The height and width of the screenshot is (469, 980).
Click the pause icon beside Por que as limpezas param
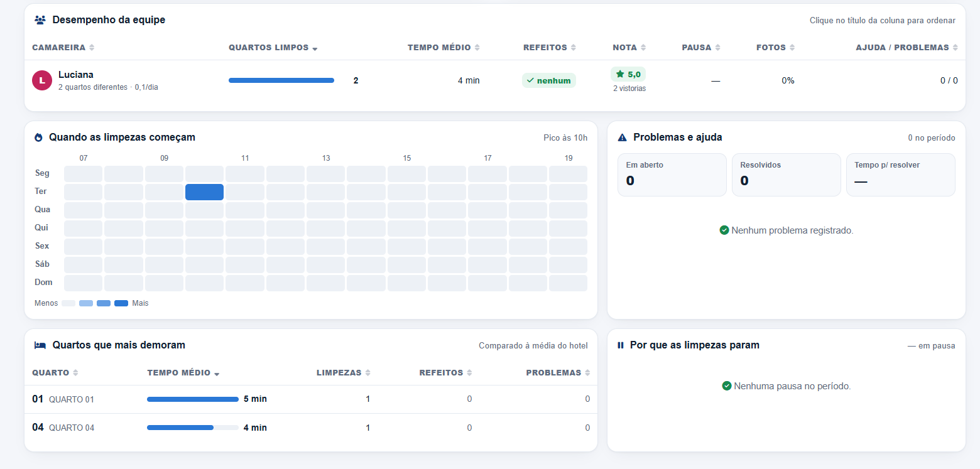(x=621, y=345)
